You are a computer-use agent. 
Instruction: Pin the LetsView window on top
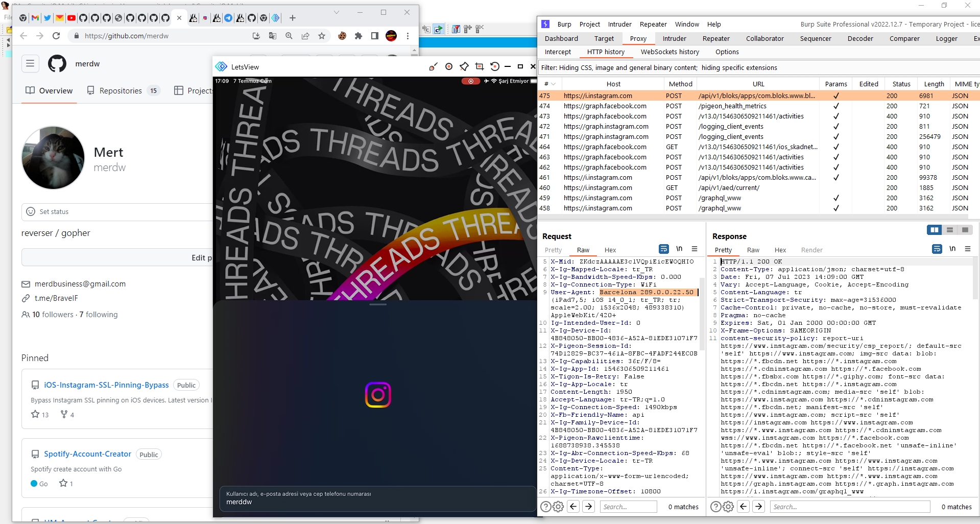pos(464,67)
